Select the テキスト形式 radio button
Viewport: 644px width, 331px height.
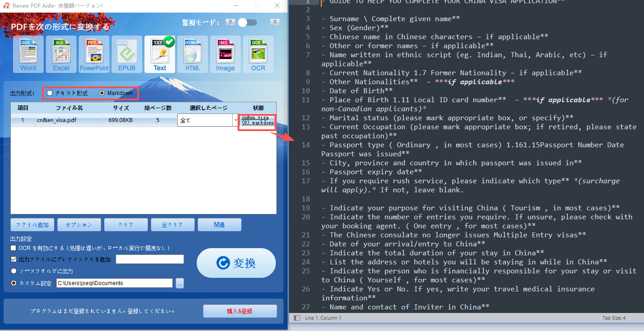(x=50, y=93)
